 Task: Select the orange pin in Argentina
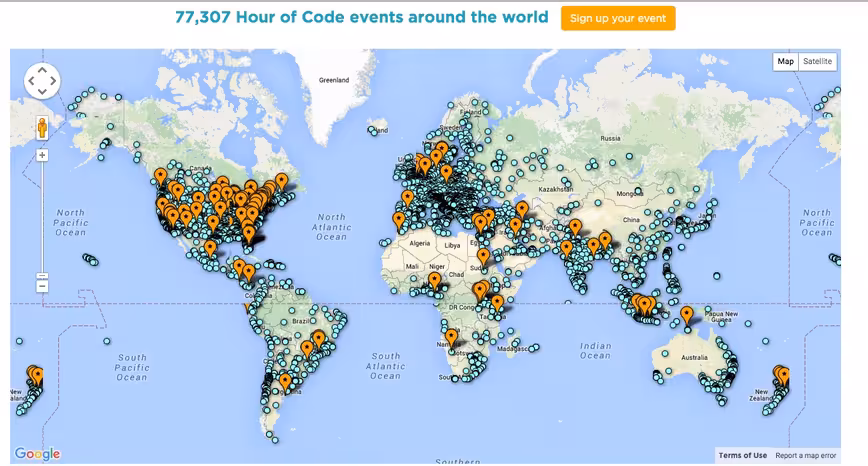point(285,382)
